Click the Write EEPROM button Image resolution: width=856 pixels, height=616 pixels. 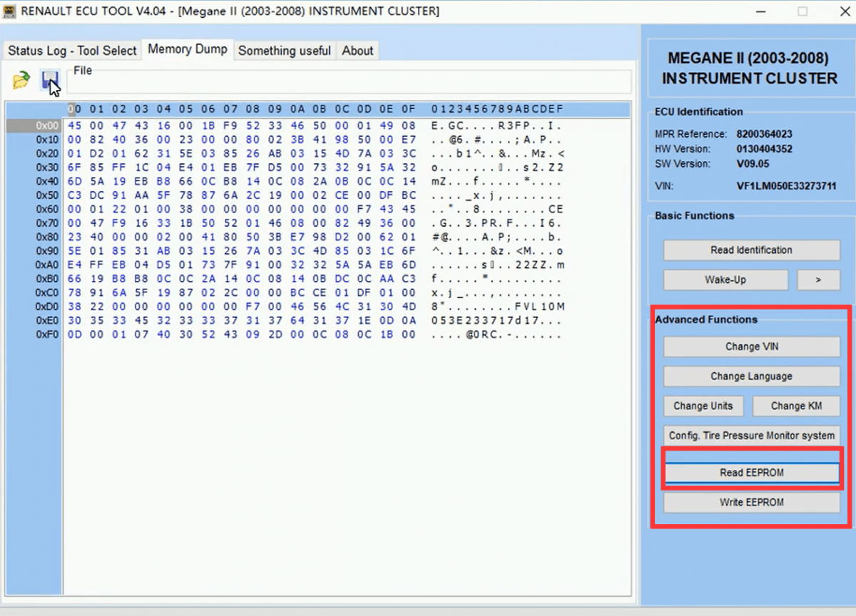click(751, 502)
